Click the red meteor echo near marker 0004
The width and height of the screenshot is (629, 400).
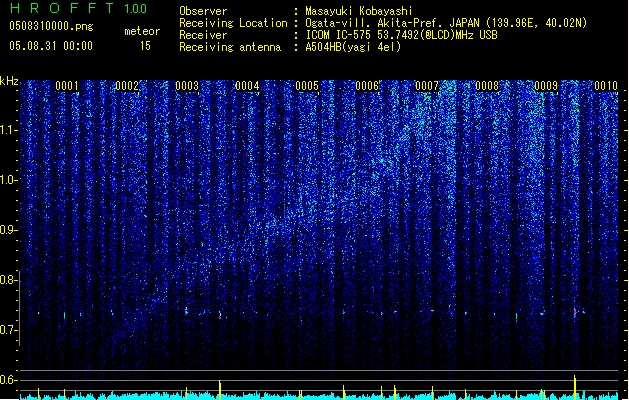click(220, 317)
